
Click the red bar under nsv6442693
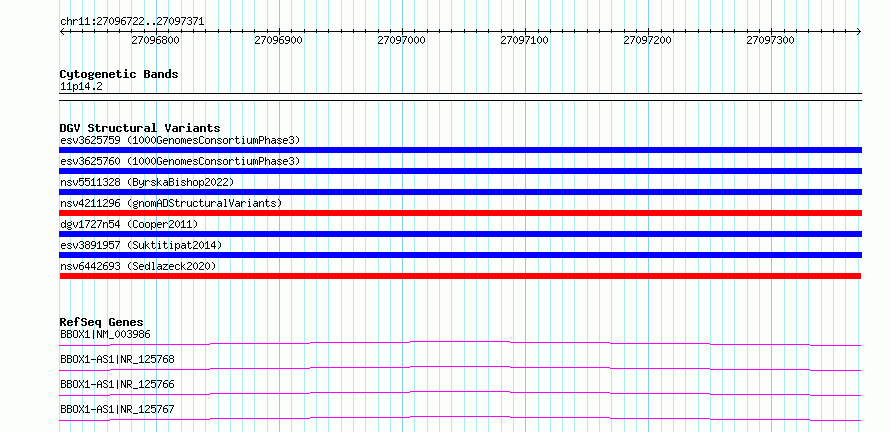click(x=461, y=276)
